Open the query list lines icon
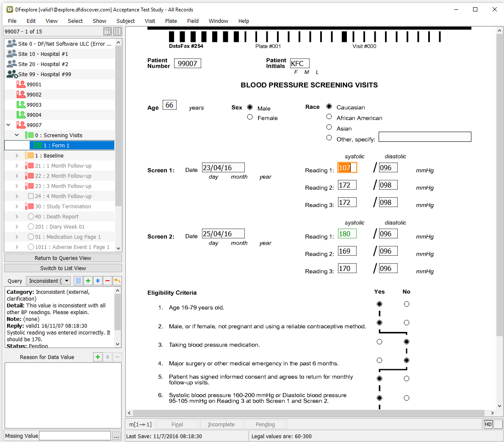Image resolution: width=504 pixels, height=442 pixels. pyautogui.click(x=78, y=281)
